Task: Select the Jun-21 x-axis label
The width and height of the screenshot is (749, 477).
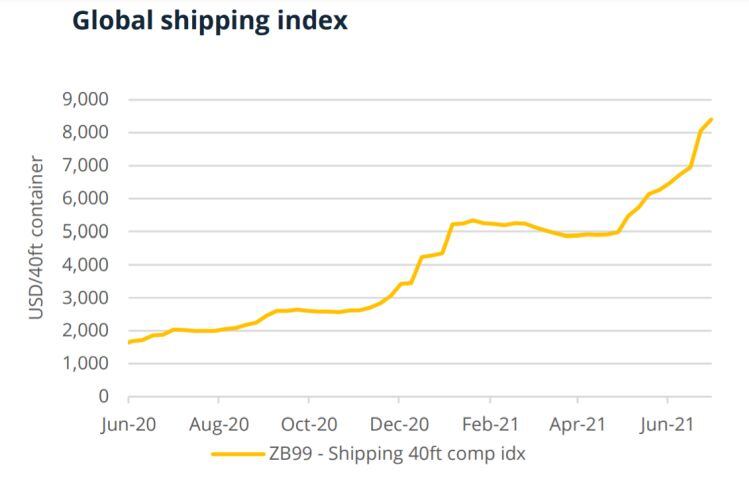Action: 669,424
